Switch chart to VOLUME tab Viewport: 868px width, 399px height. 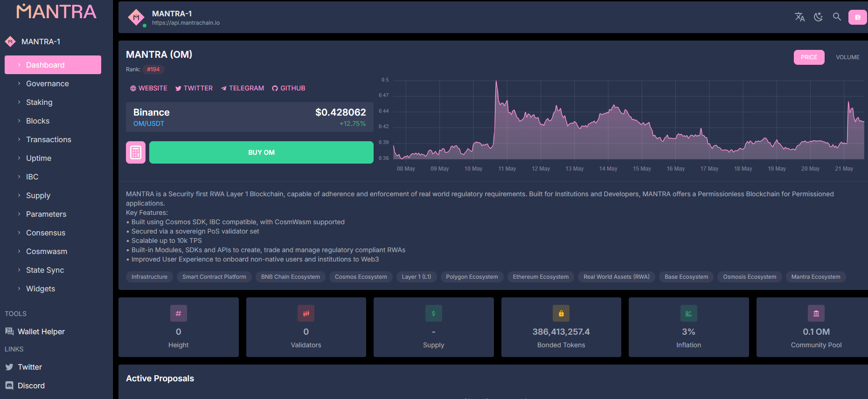[x=847, y=57]
